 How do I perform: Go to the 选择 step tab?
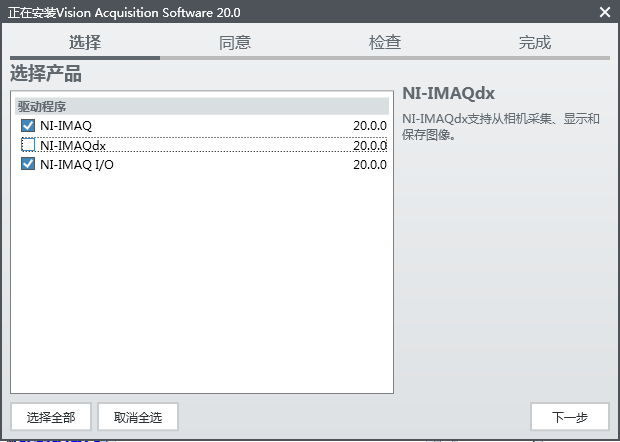85,42
